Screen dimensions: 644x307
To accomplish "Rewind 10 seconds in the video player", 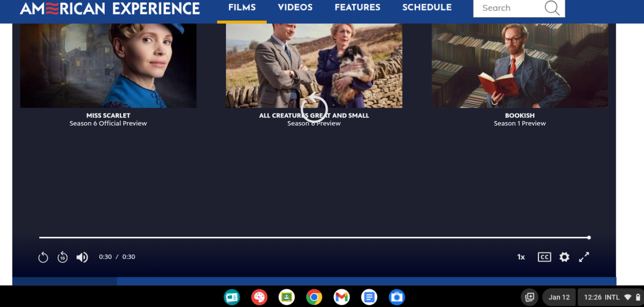I will (62, 257).
